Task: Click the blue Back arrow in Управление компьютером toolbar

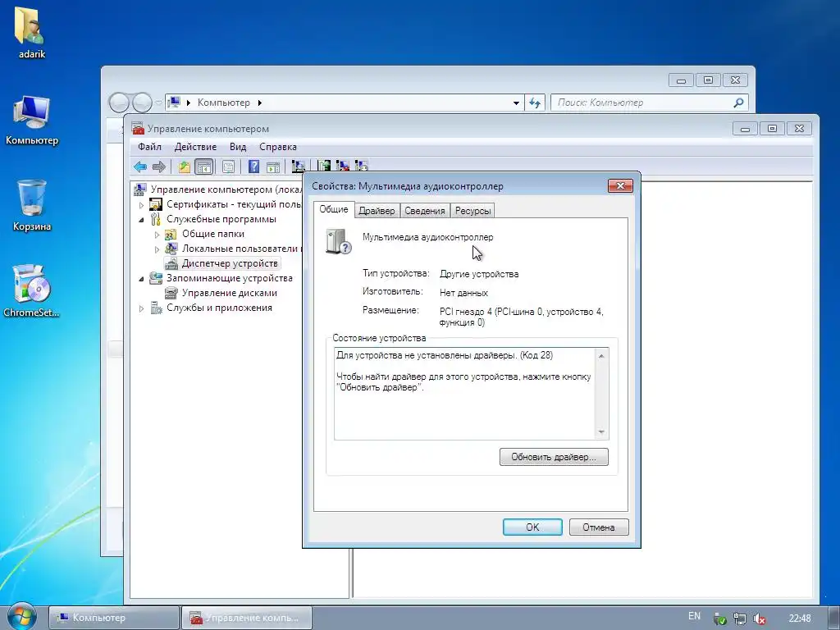Action: click(x=140, y=167)
